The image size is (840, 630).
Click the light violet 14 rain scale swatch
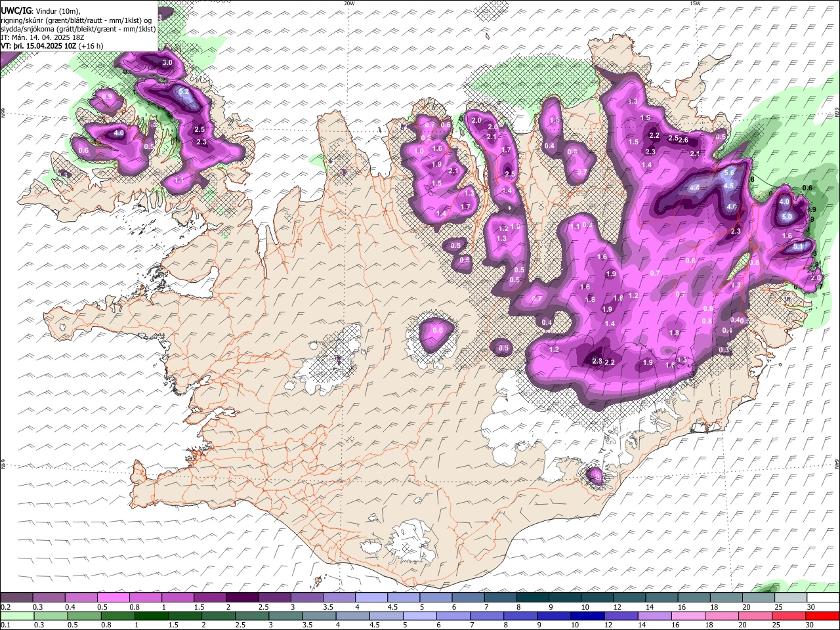point(654,616)
